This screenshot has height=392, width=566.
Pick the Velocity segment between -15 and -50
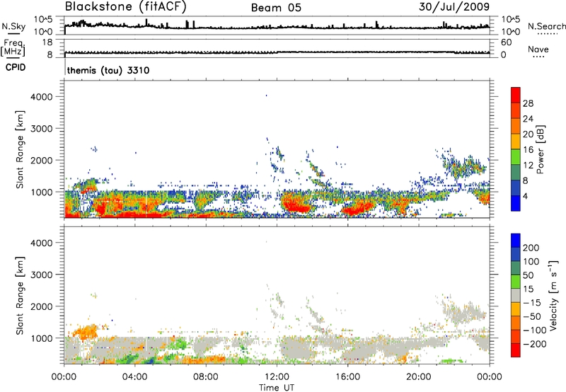click(516, 309)
